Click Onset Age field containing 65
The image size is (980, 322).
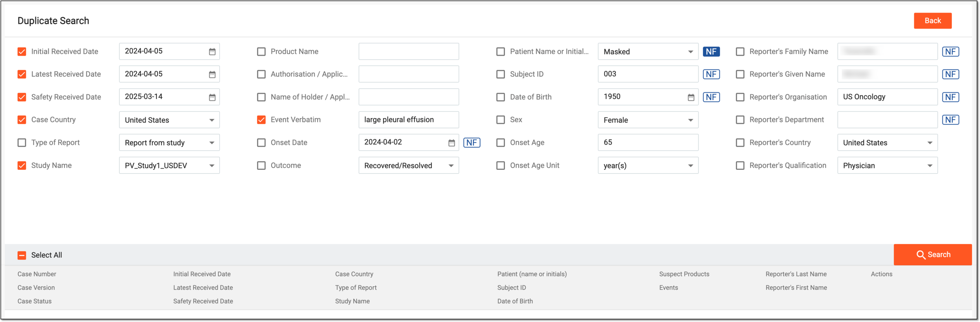(648, 142)
